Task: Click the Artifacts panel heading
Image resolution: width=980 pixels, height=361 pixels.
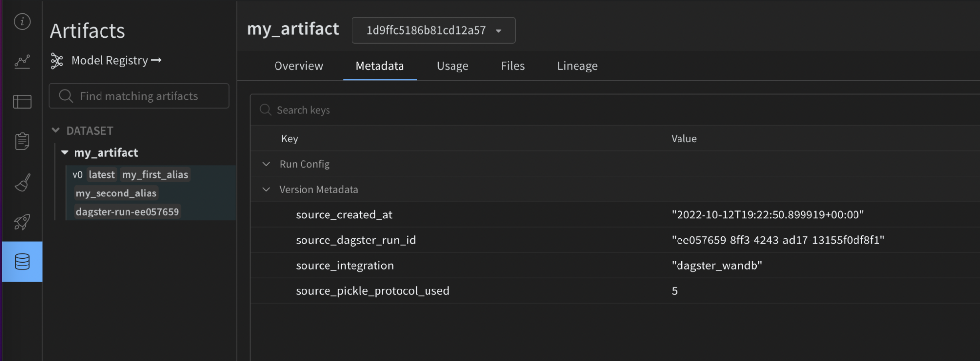Action: tap(87, 31)
